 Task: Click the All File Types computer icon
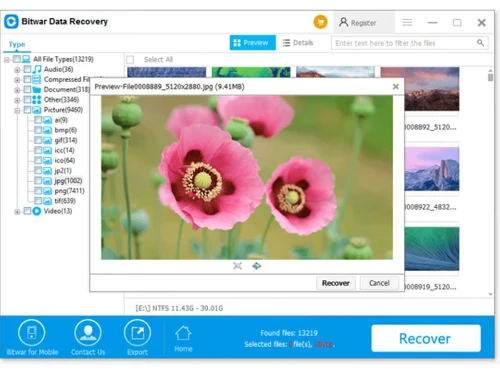[x=26, y=59]
